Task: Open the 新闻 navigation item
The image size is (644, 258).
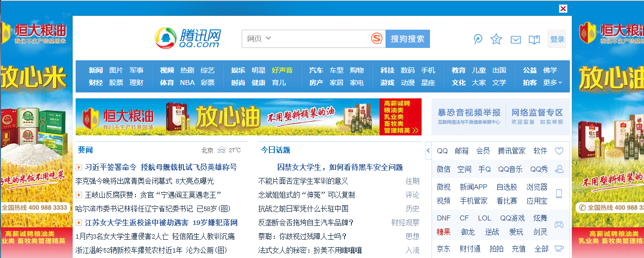Action: click(x=96, y=70)
